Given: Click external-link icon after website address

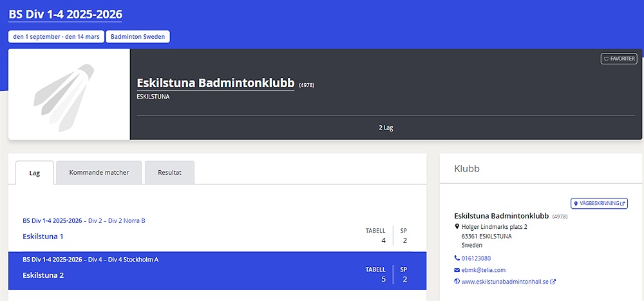Looking at the screenshot, I should pos(553,282).
